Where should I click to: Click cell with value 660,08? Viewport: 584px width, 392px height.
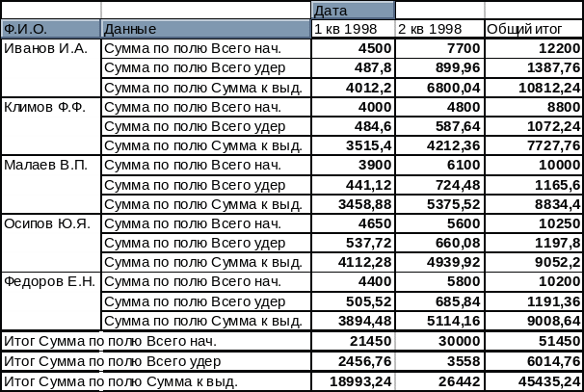coord(439,243)
